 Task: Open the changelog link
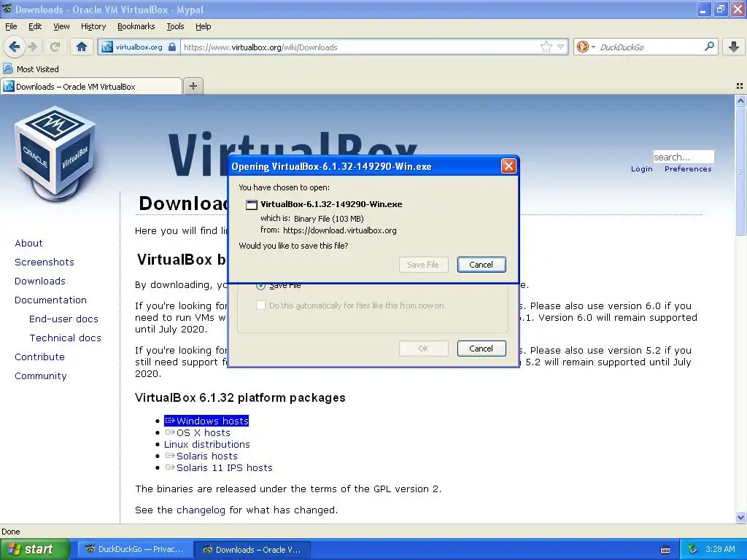[201, 510]
